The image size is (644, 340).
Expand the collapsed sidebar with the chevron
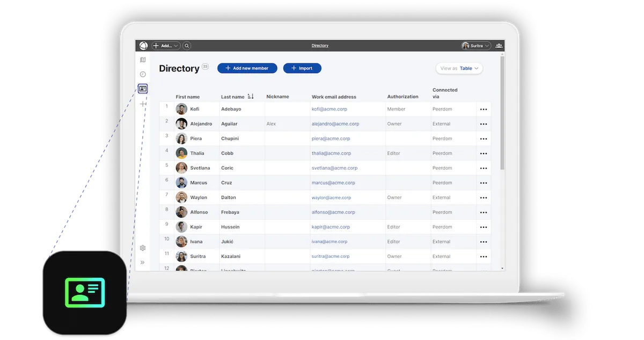click(x=142, y=262)
